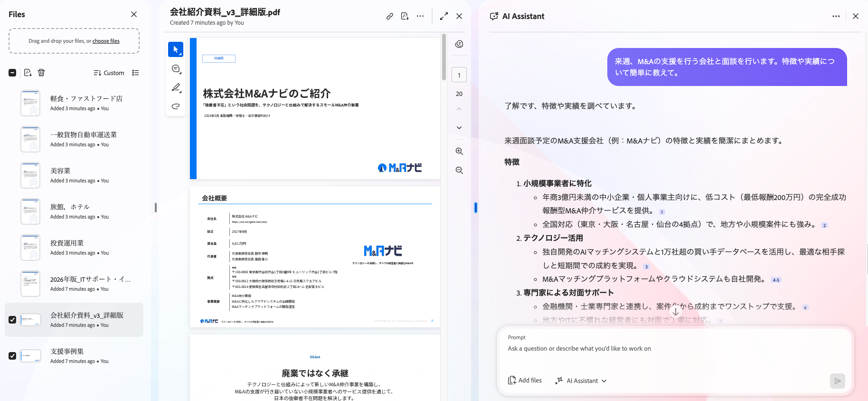Screen dimensions: 868x401
Task: Click the send prompt button
Action: click(x=838, y=381)
